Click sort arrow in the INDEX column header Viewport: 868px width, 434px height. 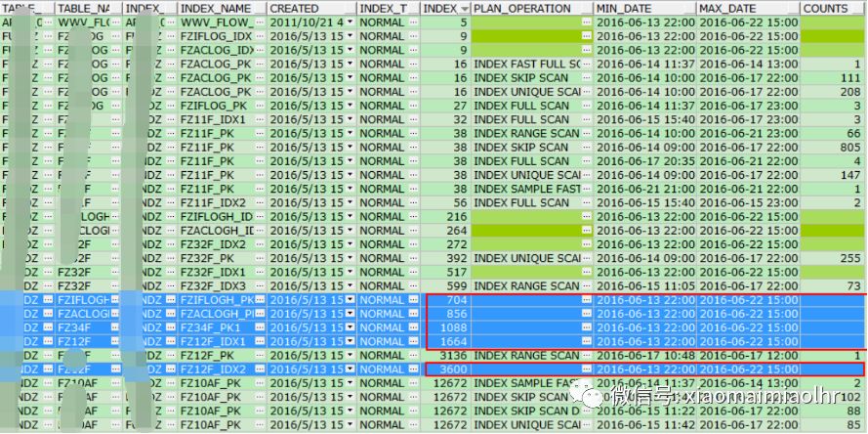click(x=464, y=9)
